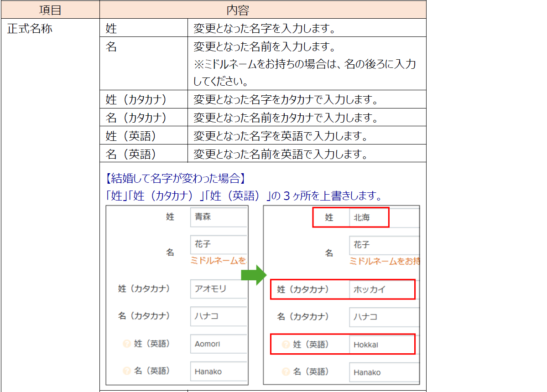Click the 名（英語） table cell
Image resolution: width=547 pixels, height=392 pixels.
(x=144, y=154)
